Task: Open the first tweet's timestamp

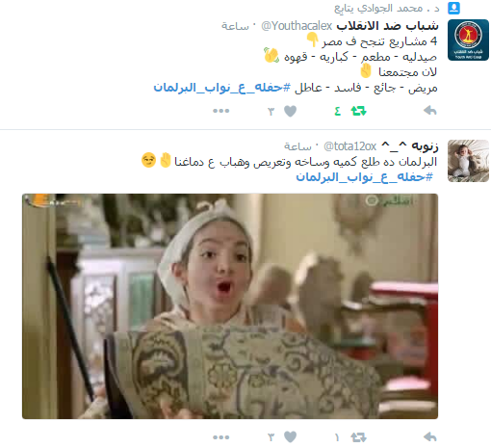Action: [x=235, y=26]
